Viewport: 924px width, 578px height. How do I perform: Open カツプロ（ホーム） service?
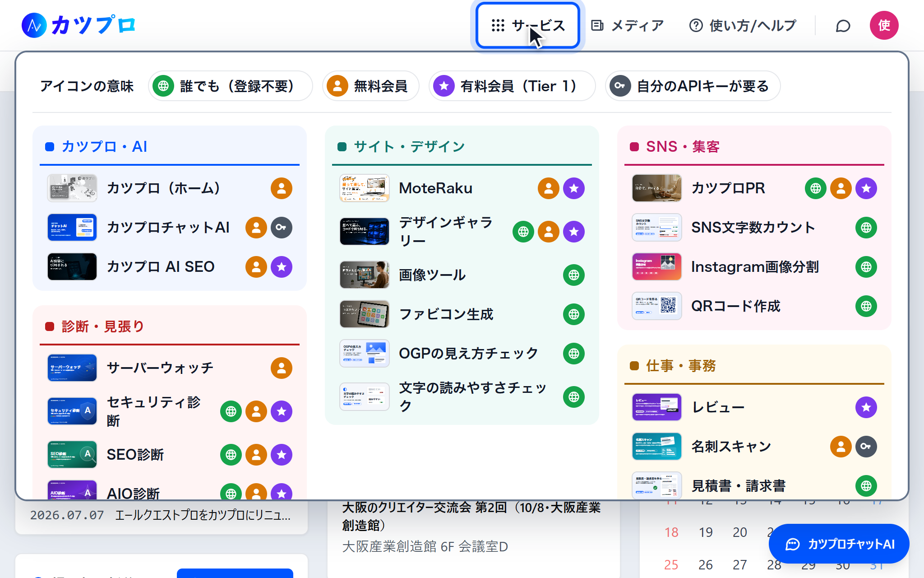pos(170,188)
